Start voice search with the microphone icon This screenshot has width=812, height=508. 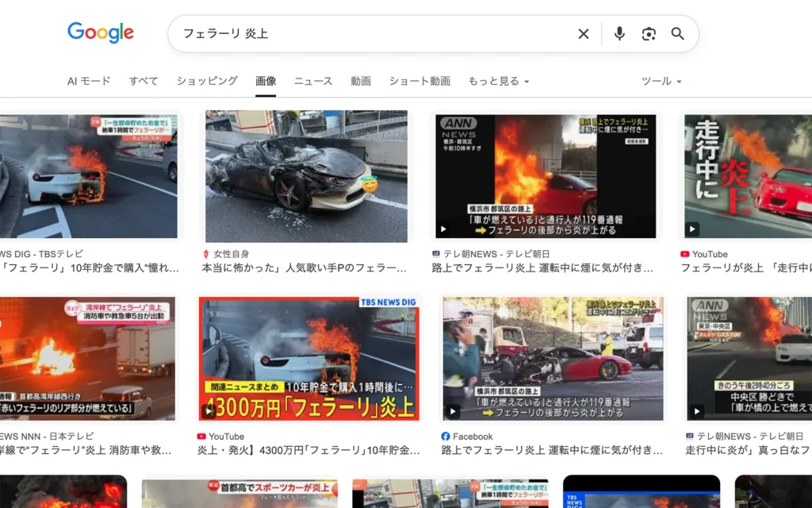point(619,33)
